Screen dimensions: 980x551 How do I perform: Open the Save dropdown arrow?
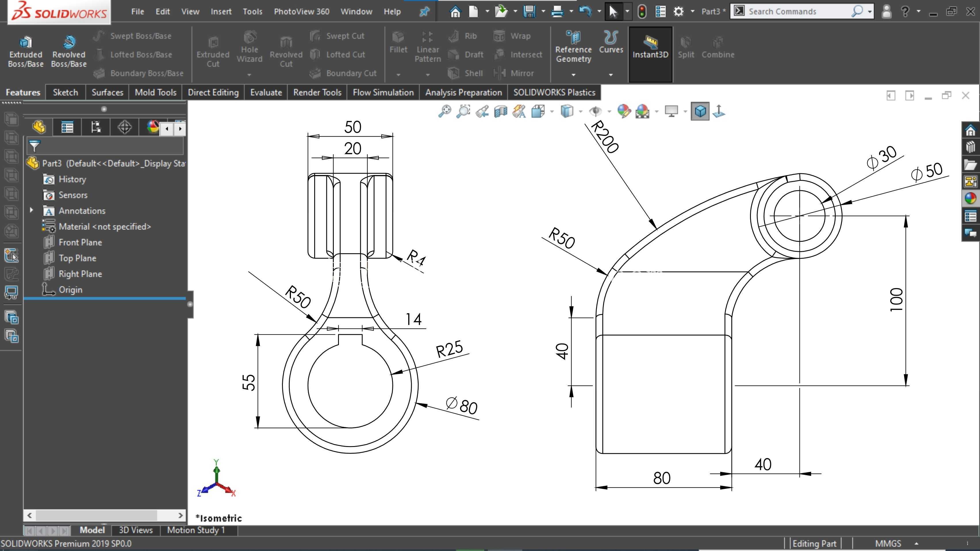pos(543,11)
